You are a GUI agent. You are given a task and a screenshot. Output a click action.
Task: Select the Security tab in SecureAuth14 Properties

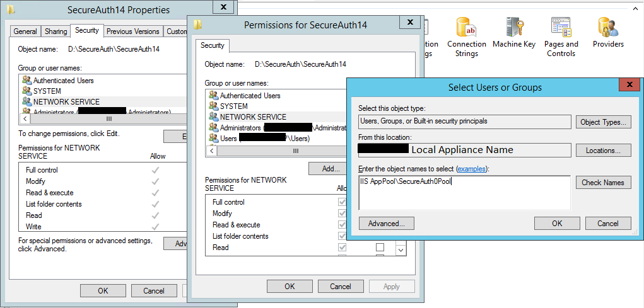(x=86, y=30)
